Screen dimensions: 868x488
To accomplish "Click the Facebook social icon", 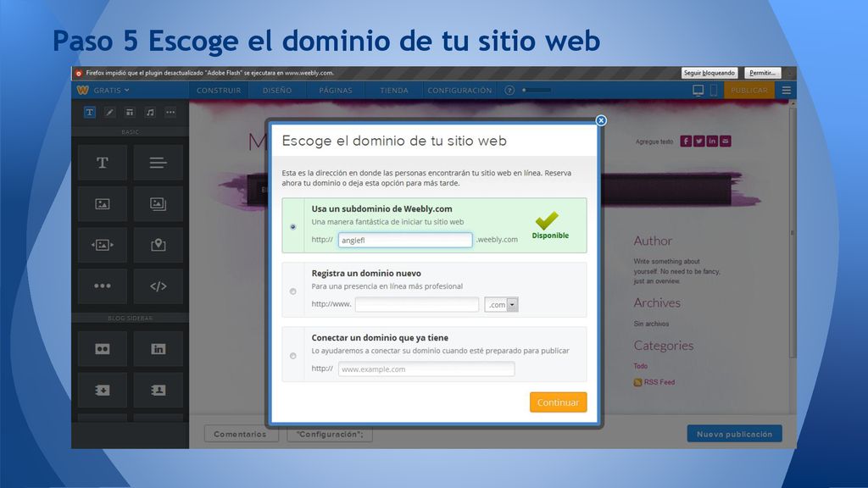I will [x=686, y=141].
